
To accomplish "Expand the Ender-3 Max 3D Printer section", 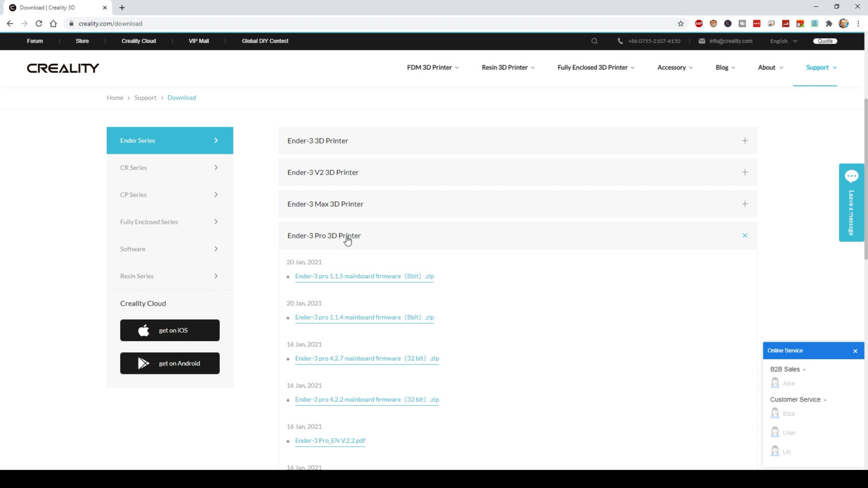I will click(744, 204).
